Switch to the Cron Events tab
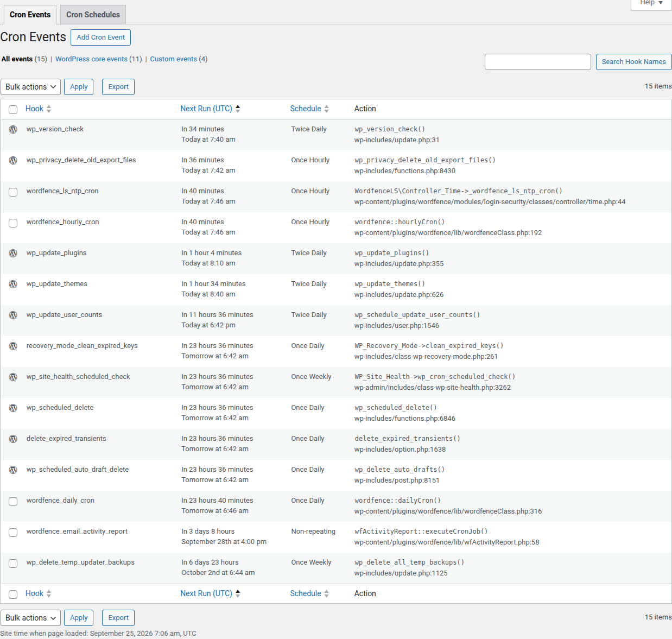672x639 pixels. point(30,15)
